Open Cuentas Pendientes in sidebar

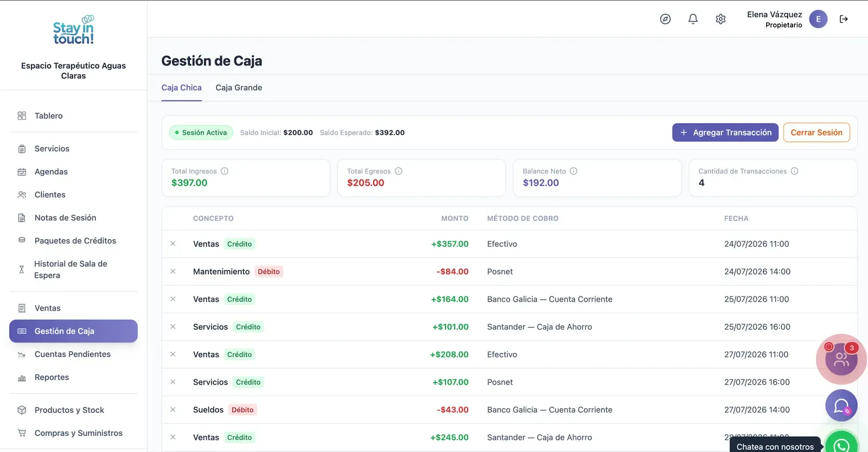[x=73, y=354]
